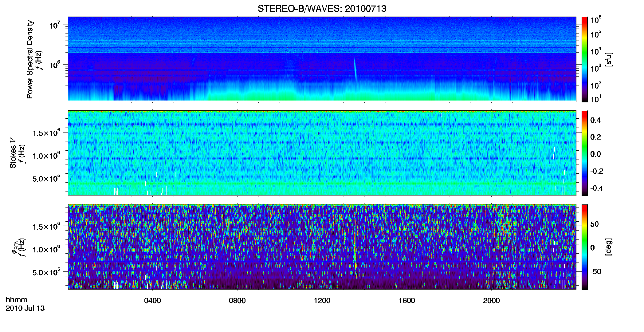This screenshot has height=332, width=644.
Task: Select the Power Spectral Density axis label
Action: pos(29,59)
